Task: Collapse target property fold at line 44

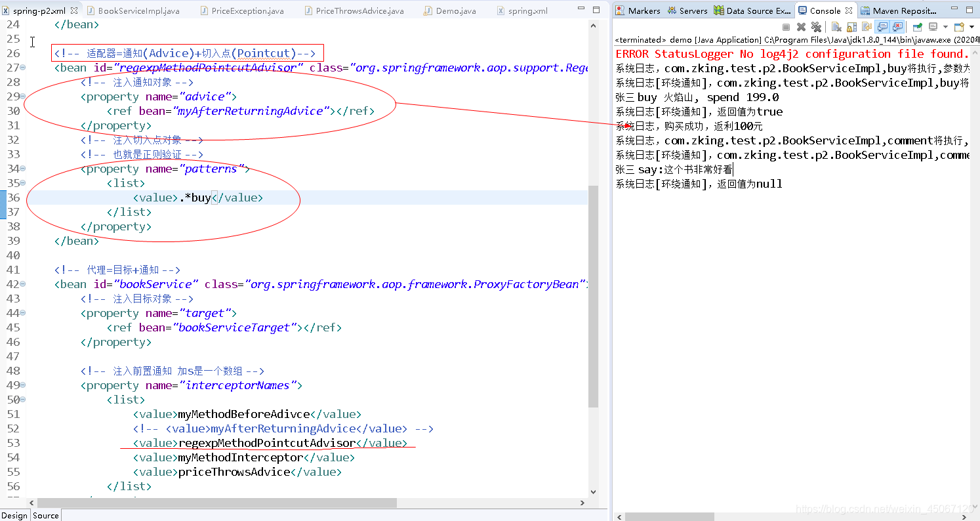Action: tap(23, 313)
